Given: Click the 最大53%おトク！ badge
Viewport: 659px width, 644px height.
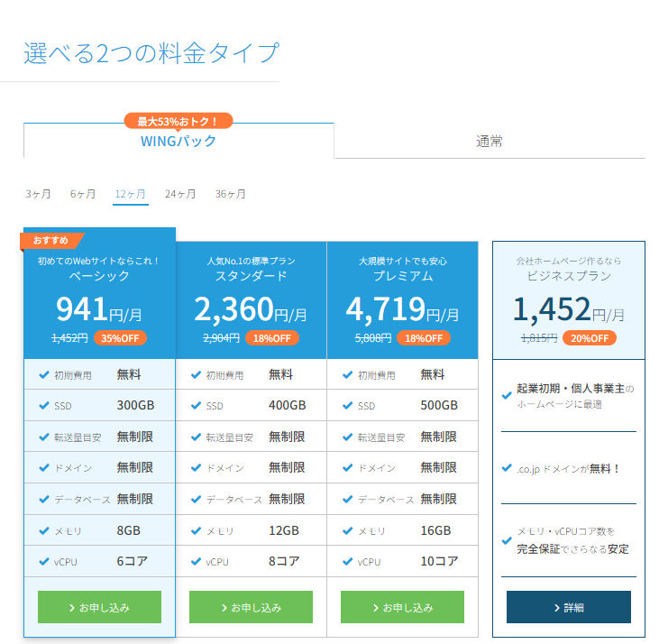Looking at the screenshot, I should [178, 121].
